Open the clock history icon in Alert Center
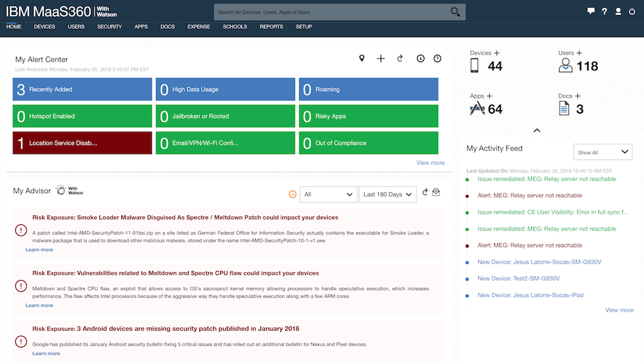Viewport: 644px width, 362px height. [420, 58]
